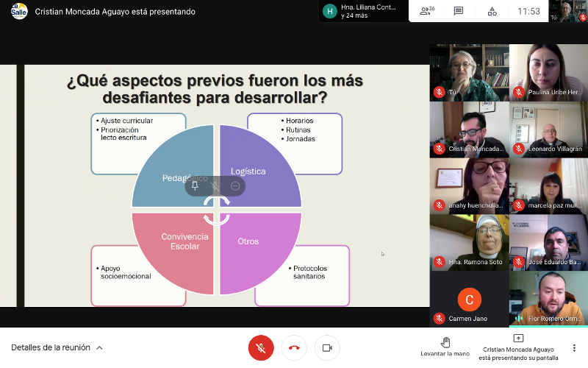588x368 pixels.
Task: Select Carmen Jano's avatar tile
Action: [469, 299]
